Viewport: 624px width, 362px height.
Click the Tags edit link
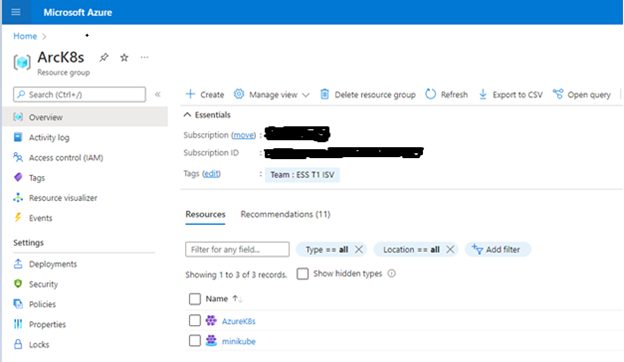coord(211,174)
